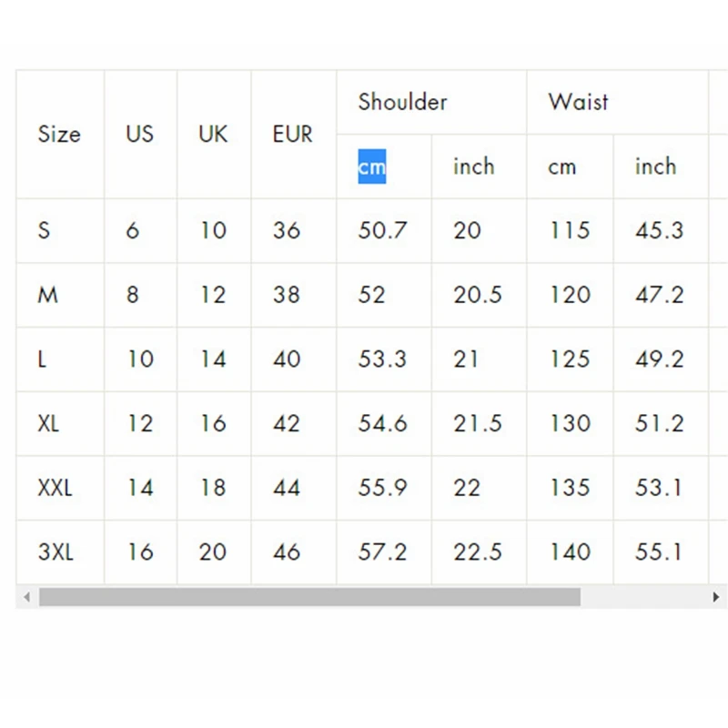The image size is (728, 728).
Task: Select the highlighted cm unit under Shoulder
Action: [370, 167]
